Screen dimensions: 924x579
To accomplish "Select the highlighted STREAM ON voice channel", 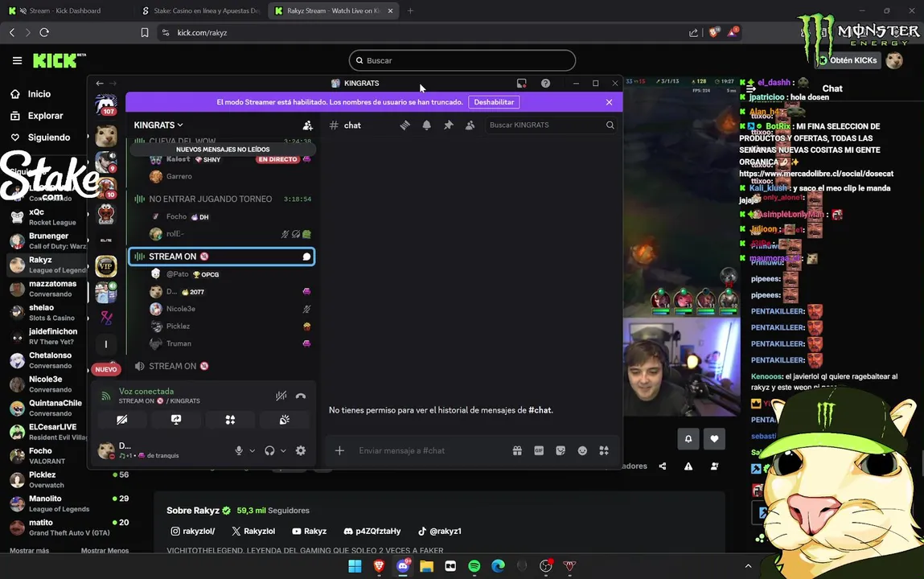I will coord(222,257).
